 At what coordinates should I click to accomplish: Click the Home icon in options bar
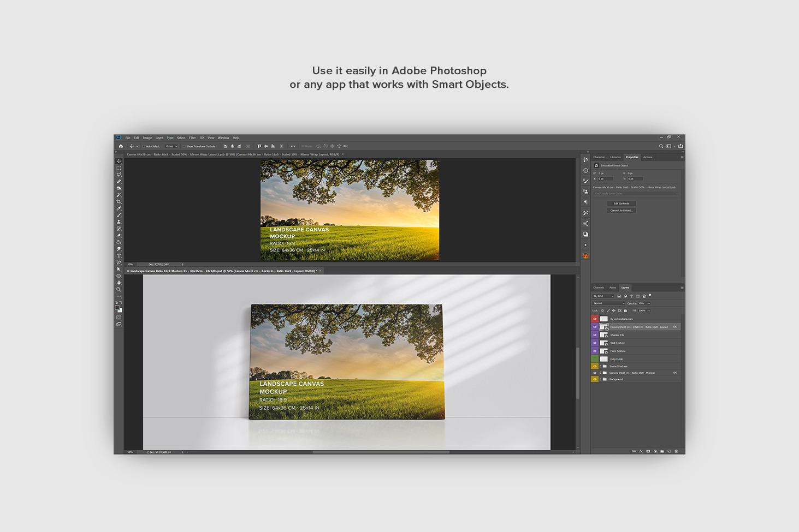(x=121, y=146)
